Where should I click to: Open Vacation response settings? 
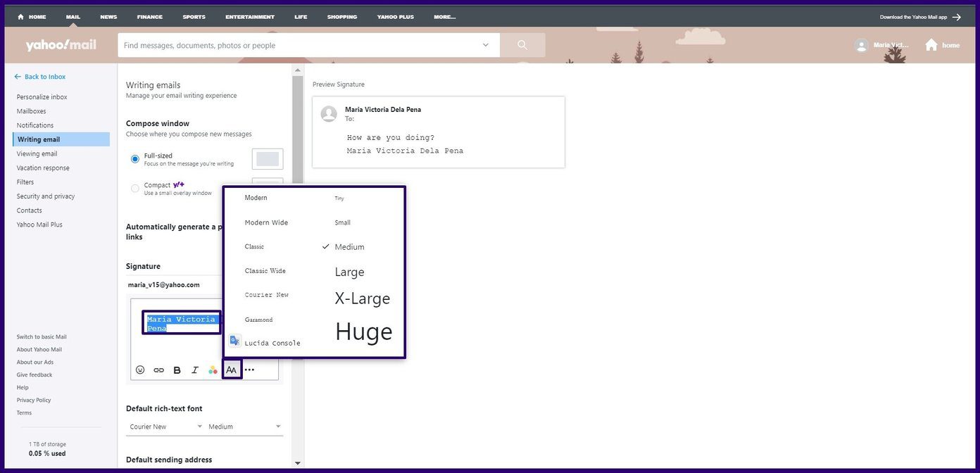(43, 168)
